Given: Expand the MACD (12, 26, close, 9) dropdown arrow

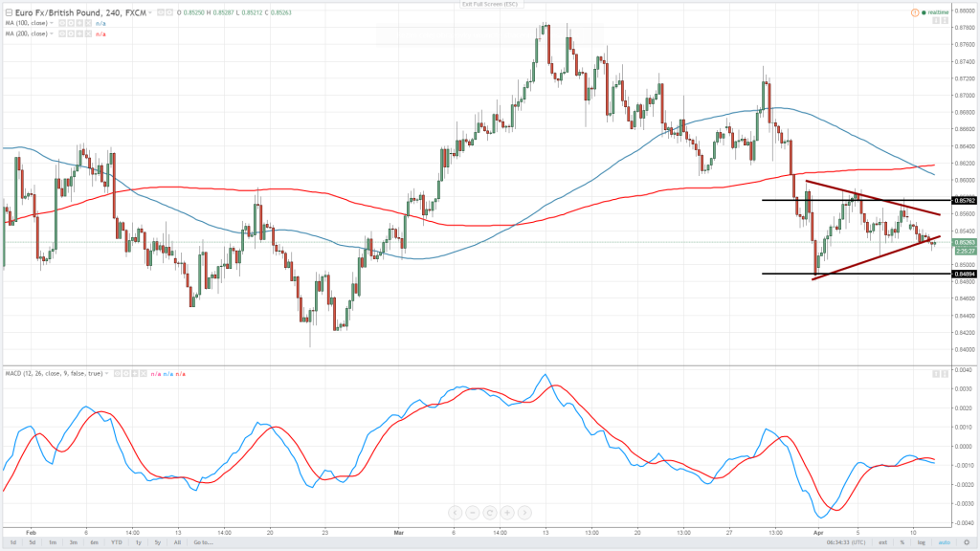Looking at the screenshot, I should [x=107, y=374].
